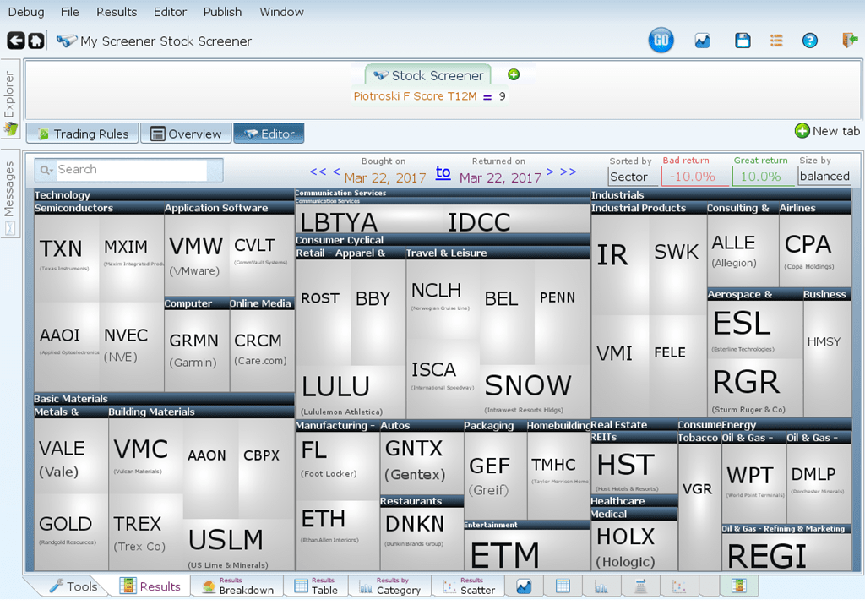Open the Results Breakdown view
Image resolution: width=865 pixels, height=616 pixels.
click(237, 586)
